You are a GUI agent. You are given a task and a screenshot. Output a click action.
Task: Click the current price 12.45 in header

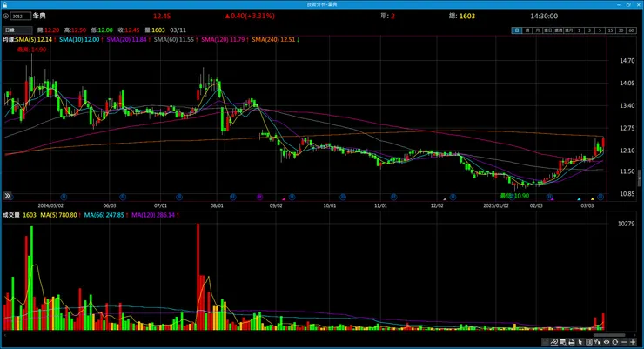[x=162, y=16]
